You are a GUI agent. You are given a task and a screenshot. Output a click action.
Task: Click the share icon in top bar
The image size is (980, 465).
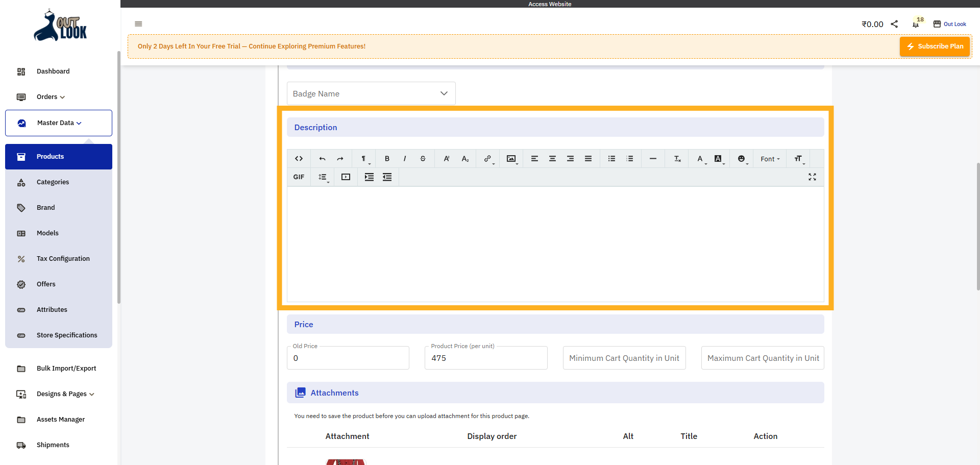click(x=894, y=24)
